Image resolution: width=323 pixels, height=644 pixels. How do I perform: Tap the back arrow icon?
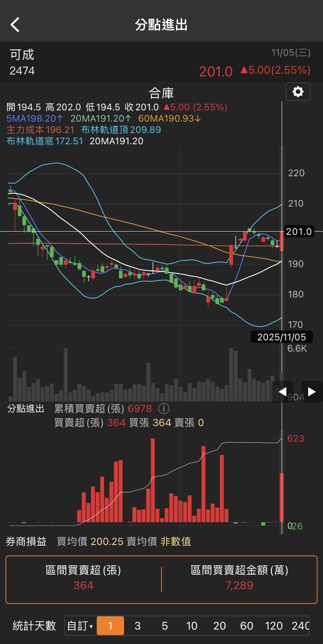click(15, 25)
